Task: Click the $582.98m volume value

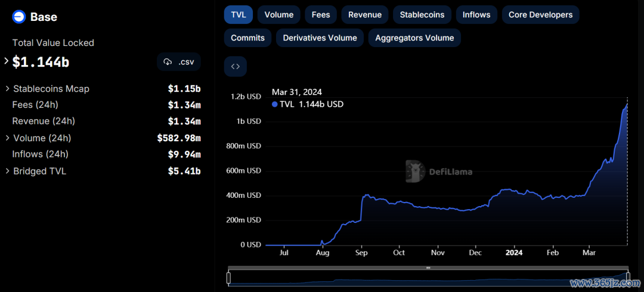Action: [179, 138]
